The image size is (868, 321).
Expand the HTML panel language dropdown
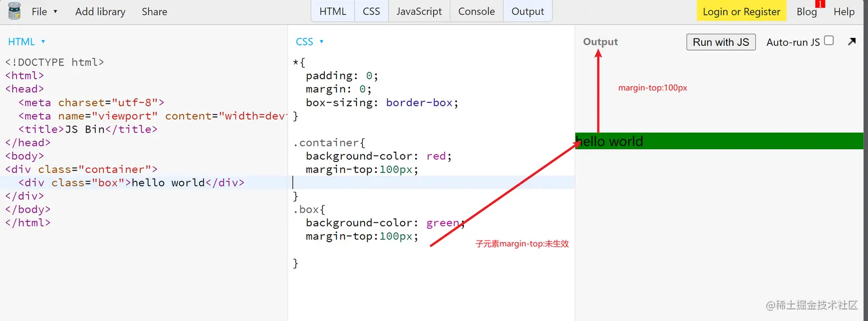(x=26, y=42)
